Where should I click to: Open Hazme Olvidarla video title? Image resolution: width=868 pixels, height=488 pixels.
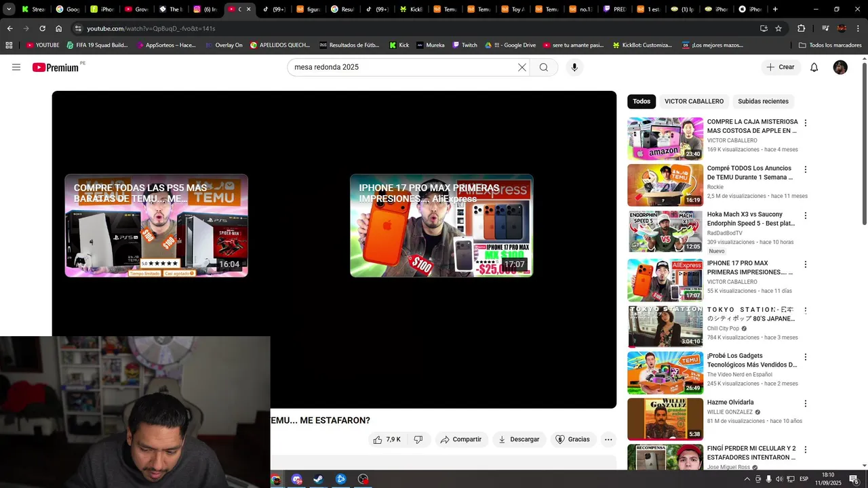click(x=730, y=402)
